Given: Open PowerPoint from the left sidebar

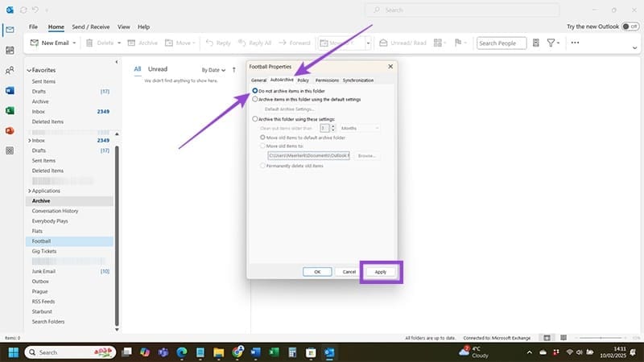Looking at the screenshot, I should (x=10, y=130).
